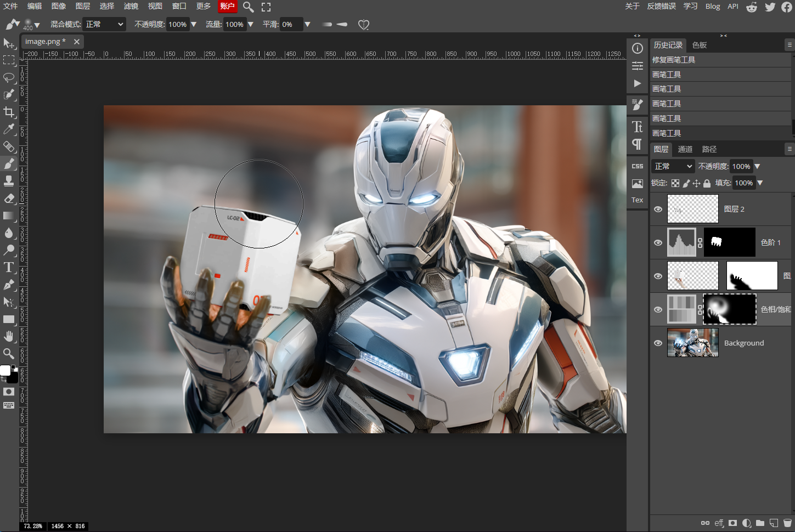Click the white foreground color swatch
Image resolution: width=795 pixels, height=532 pixels.
coord(5,370)
